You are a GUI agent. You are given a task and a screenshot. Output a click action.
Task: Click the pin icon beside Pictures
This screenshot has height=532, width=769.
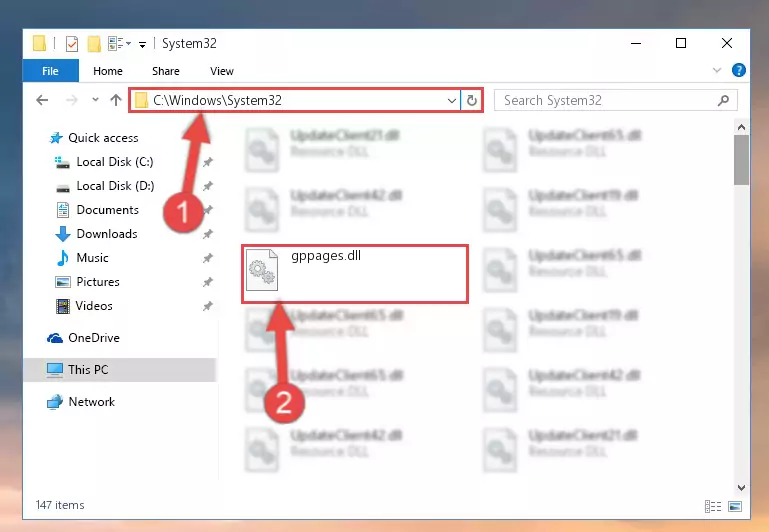pyautogui.click(x=208, y=282)
